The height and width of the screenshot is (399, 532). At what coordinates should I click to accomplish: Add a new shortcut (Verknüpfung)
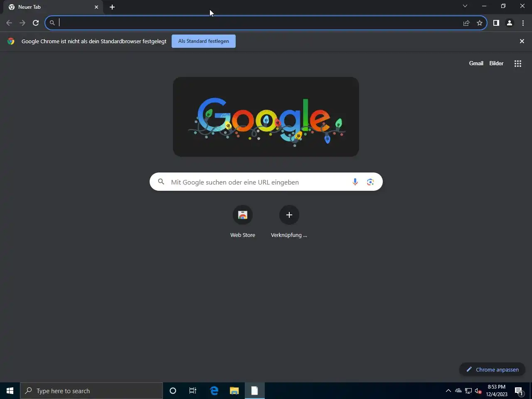289,222
